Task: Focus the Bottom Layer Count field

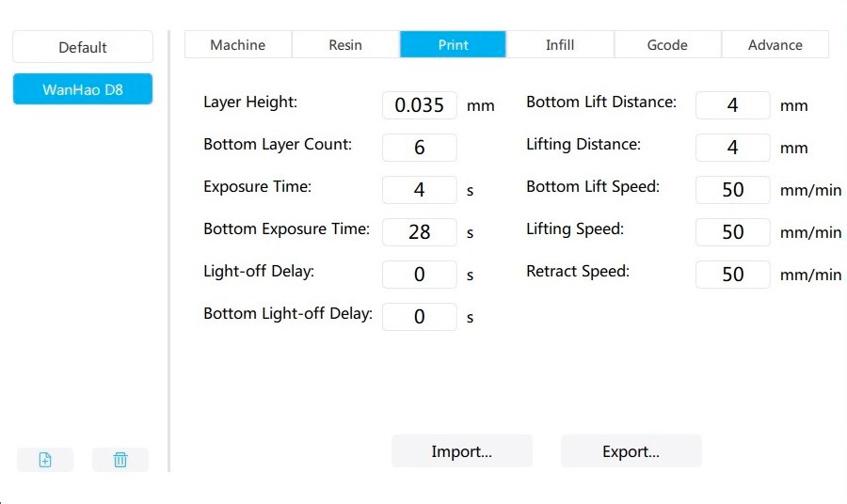Action: (x=420, y=148)
